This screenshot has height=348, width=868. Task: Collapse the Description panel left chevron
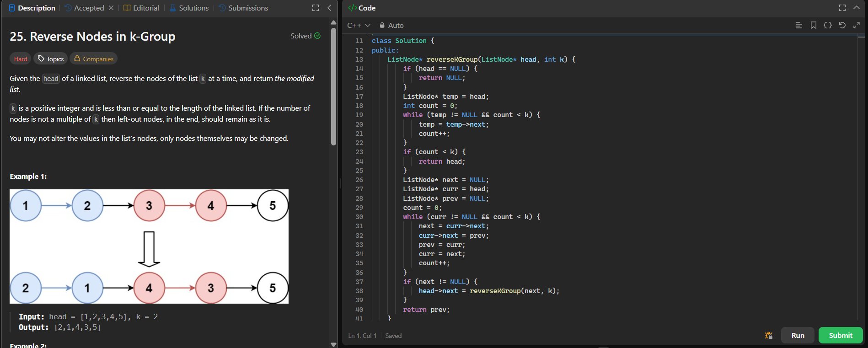click(329, 8)
